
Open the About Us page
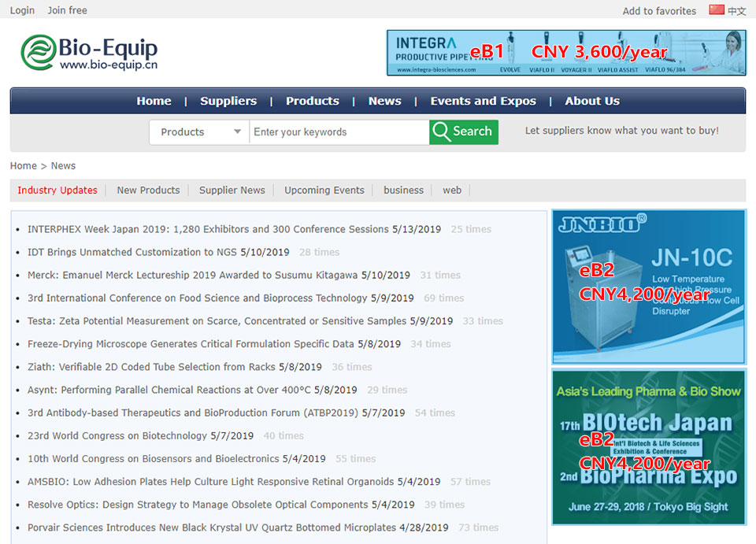(592, 101)
